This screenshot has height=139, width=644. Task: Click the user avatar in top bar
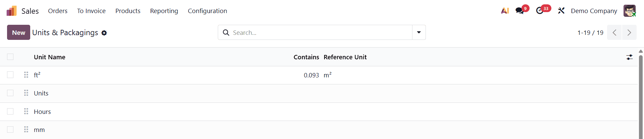coord(629,11)
